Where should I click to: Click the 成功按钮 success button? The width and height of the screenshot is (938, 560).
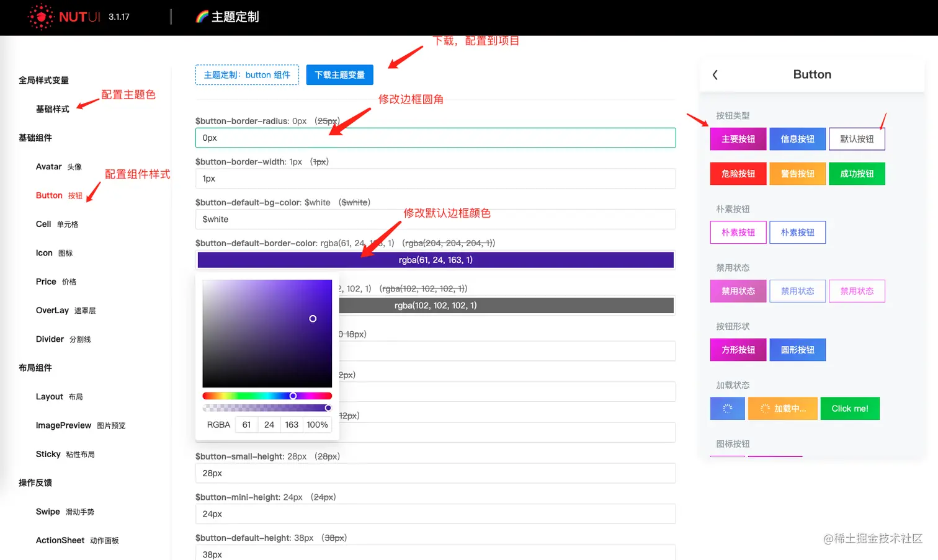point(857,173)
